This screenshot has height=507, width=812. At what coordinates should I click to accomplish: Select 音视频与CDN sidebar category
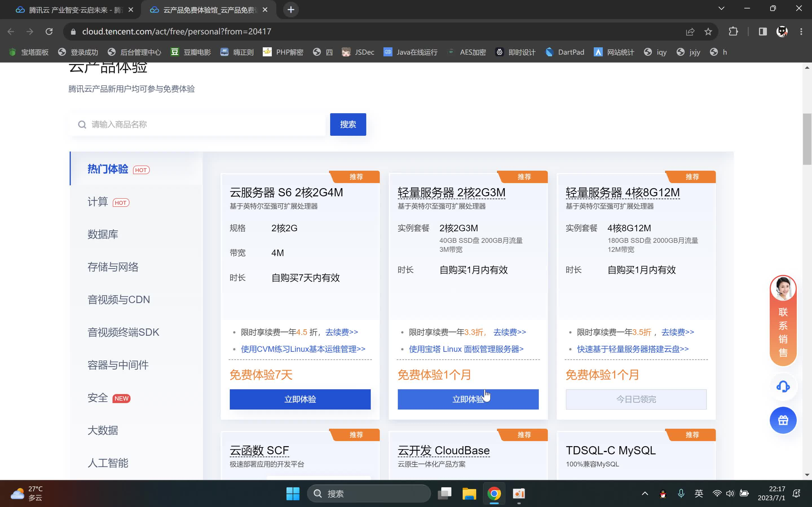[118, 299]
